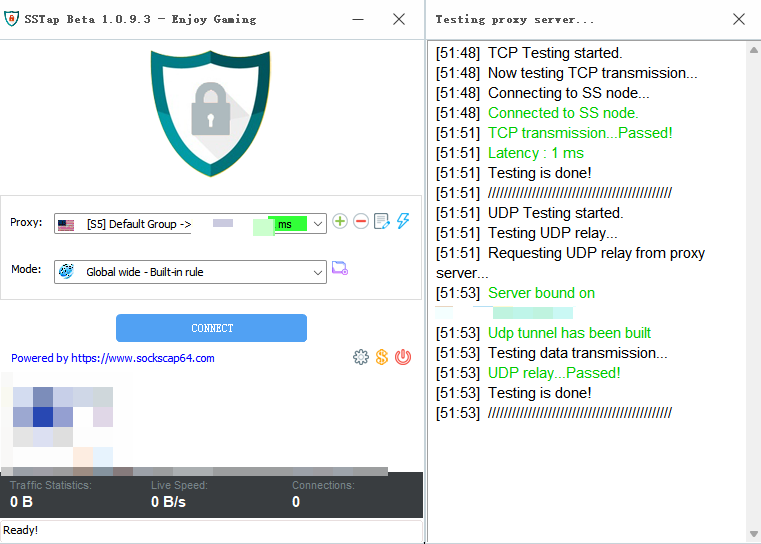Open the purple rules folder icon beside Mode
Viewport: 761px width, 544px height.
pos(340,269)
